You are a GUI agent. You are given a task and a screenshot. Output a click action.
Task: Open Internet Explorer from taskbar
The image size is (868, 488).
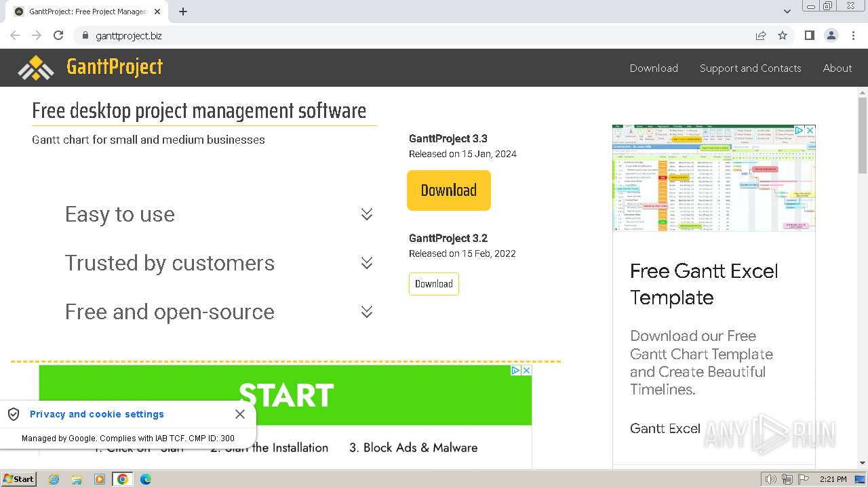coord(54,479)
